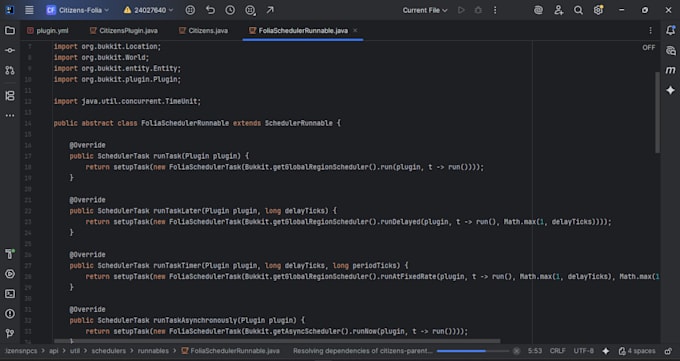Click the FoliaSchedulerRunnable.java breadcrumb
The image size is (680, 361).
coord(230,351)
